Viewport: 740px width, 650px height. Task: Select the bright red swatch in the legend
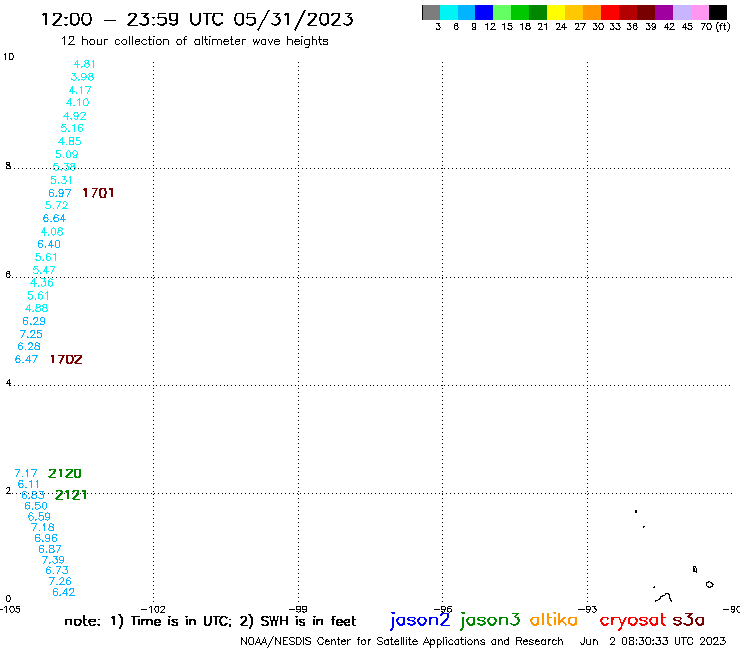(610, 13)
